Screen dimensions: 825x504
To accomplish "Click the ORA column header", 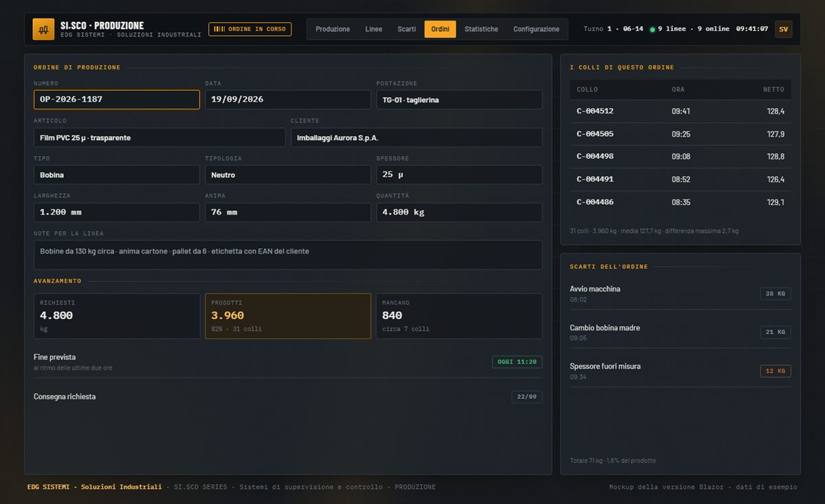I will tap(678, 90).
